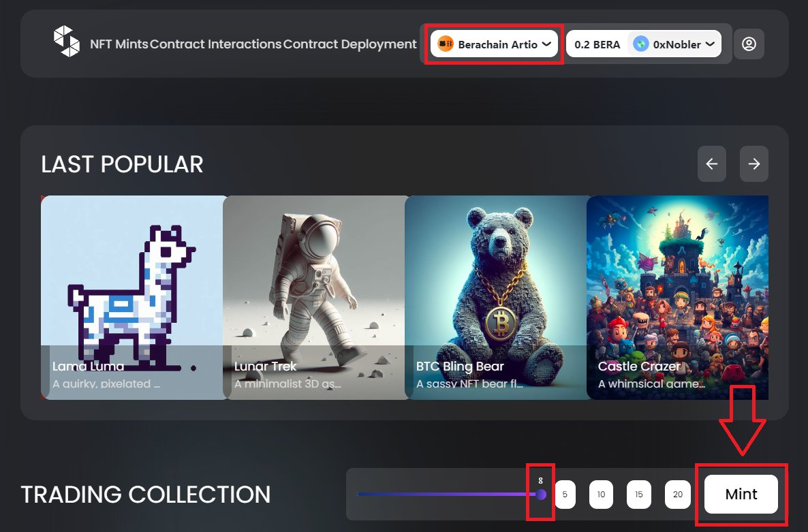808x532 pixels.
Task: Click the mint quantity slider handle
Action: click(x=541, y=495)
